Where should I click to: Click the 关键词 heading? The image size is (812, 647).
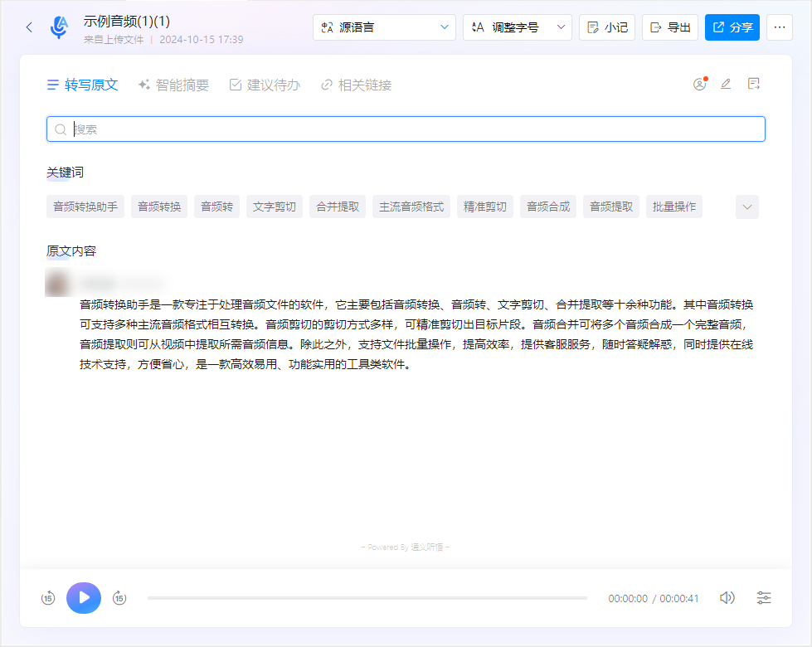tap(66, 173)
